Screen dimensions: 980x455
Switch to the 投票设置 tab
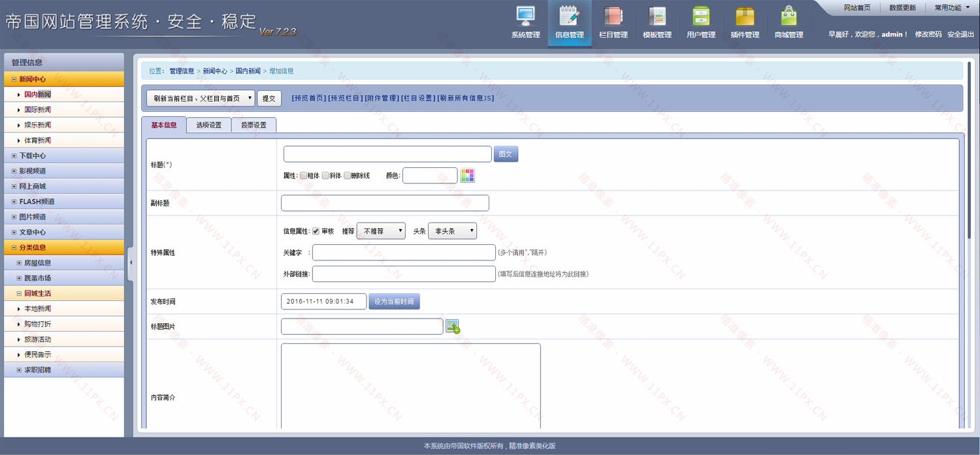click(x=253, y=125)
